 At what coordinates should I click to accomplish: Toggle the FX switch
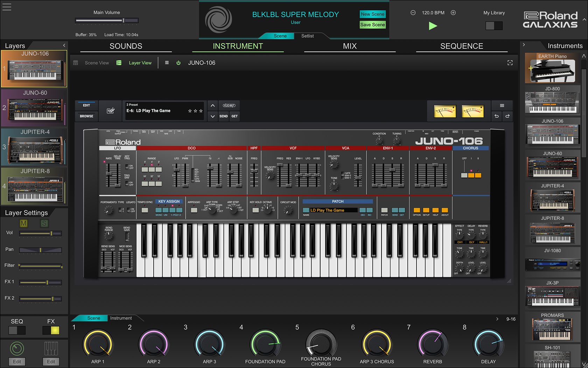pyautogui.click(x=51, y=330)
